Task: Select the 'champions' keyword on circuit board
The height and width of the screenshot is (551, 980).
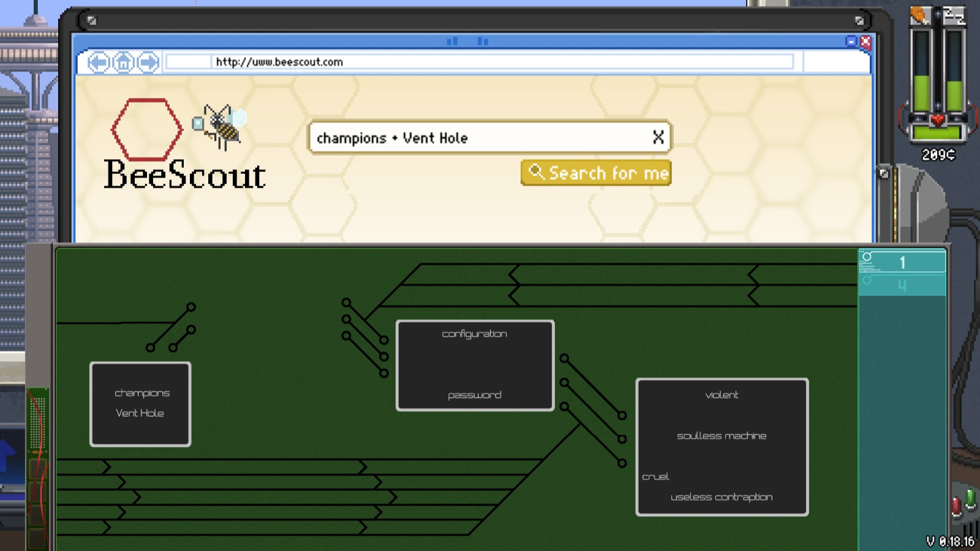Action: (142, 393)
